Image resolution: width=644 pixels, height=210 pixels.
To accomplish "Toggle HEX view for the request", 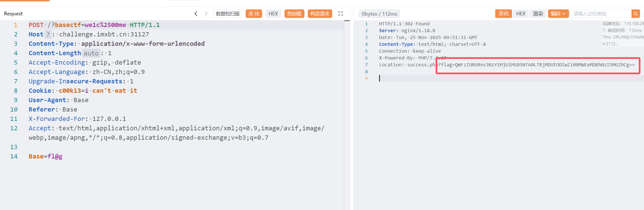I will pos(273,14).
